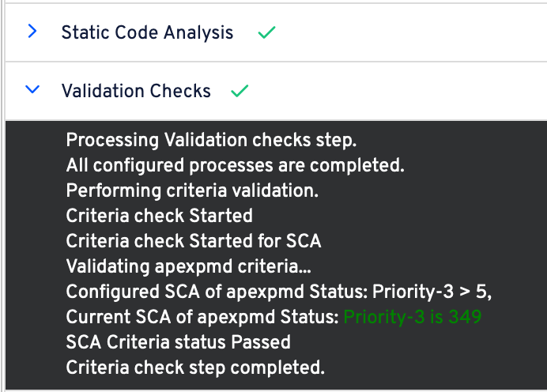Select the "Criteria check Started" log line
This screenshot has width=547, height=392.
click(x=159, y=216)
